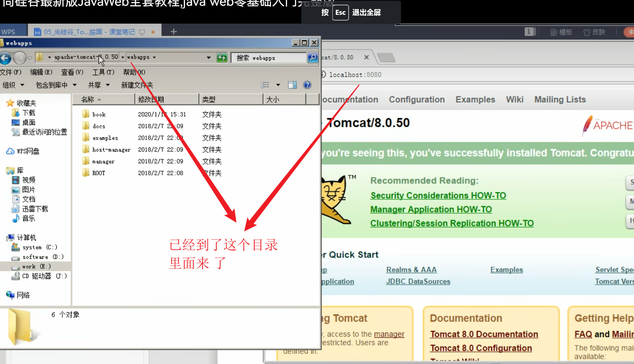The image size is (634, 364).
Task: Open the Videos library
Action: 24,180
